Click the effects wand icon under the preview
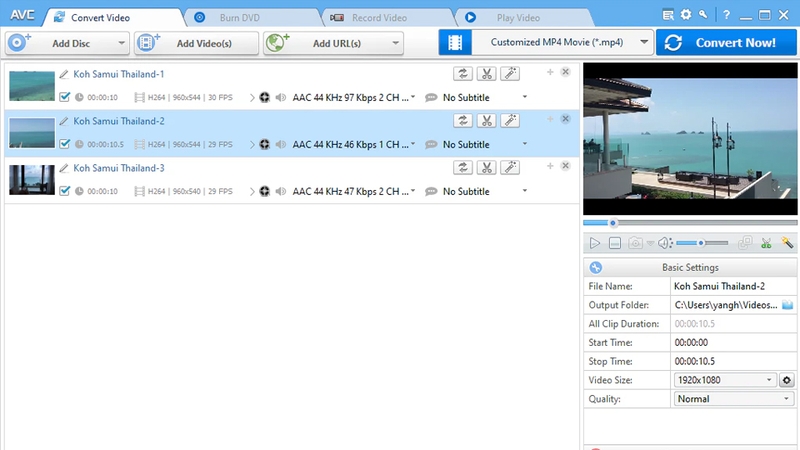Screen dimensions: 800x450 pyautogui.click(x=787, y=243)
